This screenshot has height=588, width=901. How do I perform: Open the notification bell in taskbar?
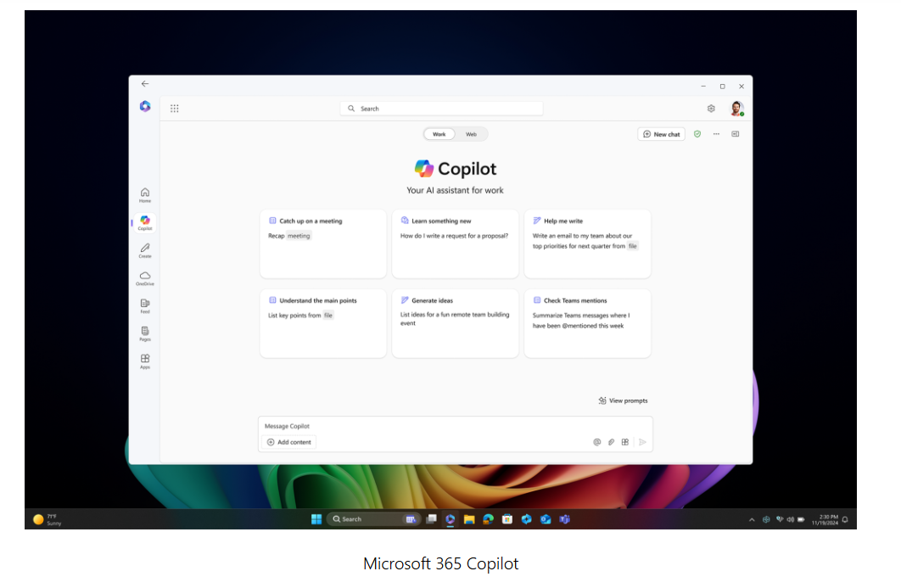click(x=845, y=519)
